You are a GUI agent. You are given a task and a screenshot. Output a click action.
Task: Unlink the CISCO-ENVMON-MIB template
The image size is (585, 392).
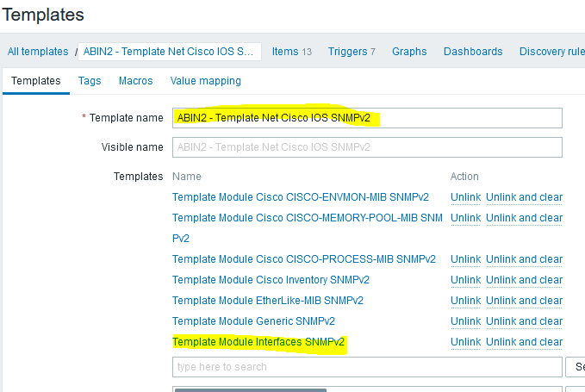click(465, 197)
